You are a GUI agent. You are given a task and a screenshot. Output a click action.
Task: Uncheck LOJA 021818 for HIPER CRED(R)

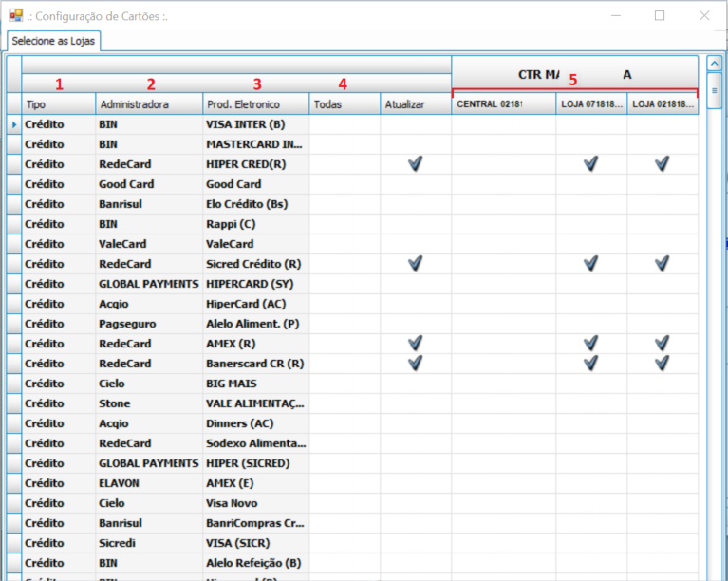point(663,164)
